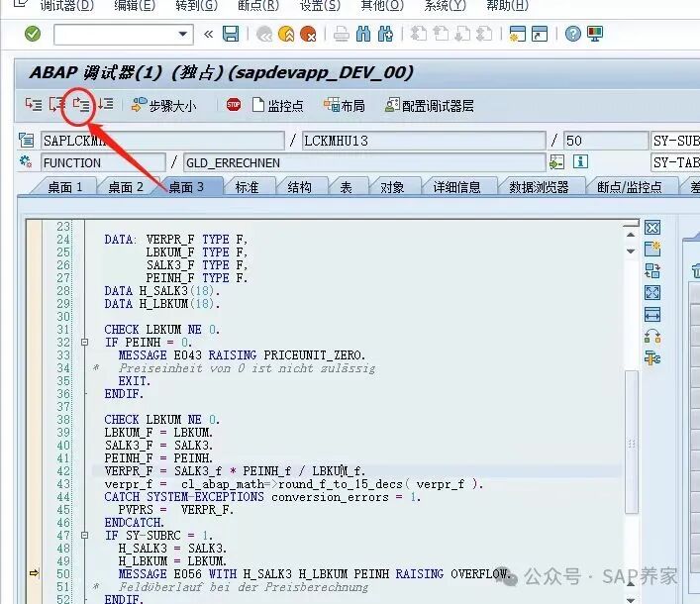Switch to the 对象 tab
This screenshot has width=700, height=604.
(392, 187)
